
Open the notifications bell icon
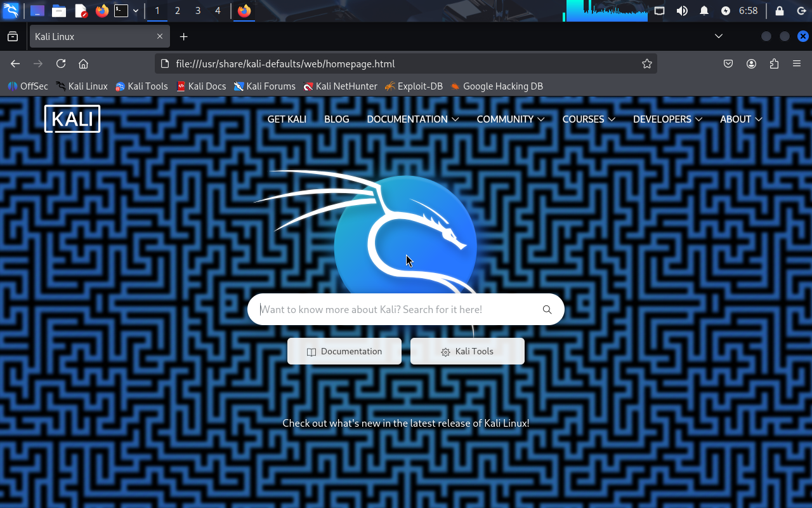point(704,11)
